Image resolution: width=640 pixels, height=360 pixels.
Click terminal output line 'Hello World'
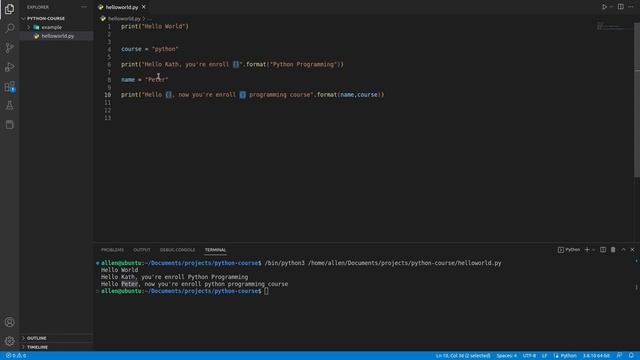pyautogui.click(x=120, y=270)
